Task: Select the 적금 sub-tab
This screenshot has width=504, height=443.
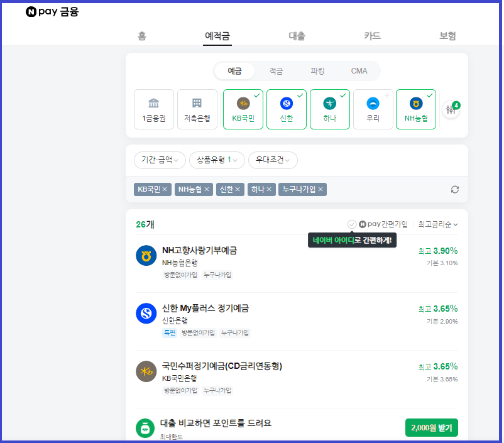Action: tap(276, 71)
